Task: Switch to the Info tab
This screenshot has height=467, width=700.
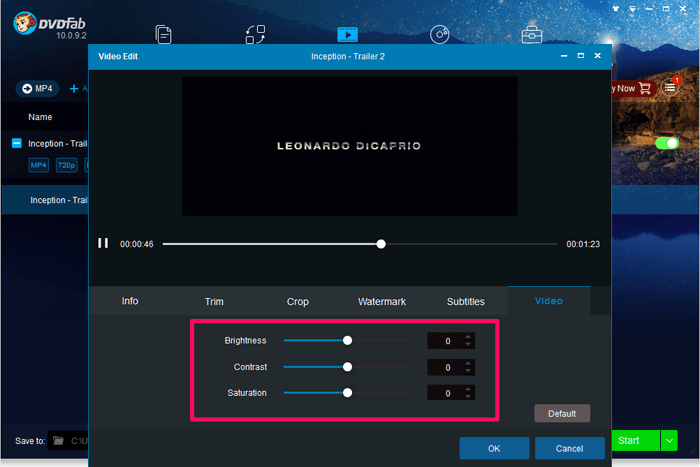Action: [x=130, y=301]
